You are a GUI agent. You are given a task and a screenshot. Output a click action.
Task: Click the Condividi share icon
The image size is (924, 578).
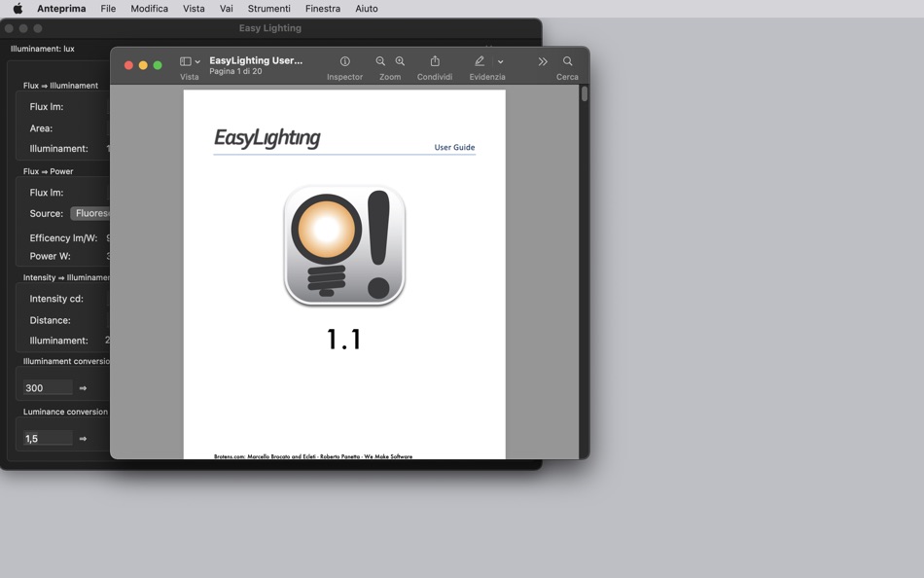point(435,60)
